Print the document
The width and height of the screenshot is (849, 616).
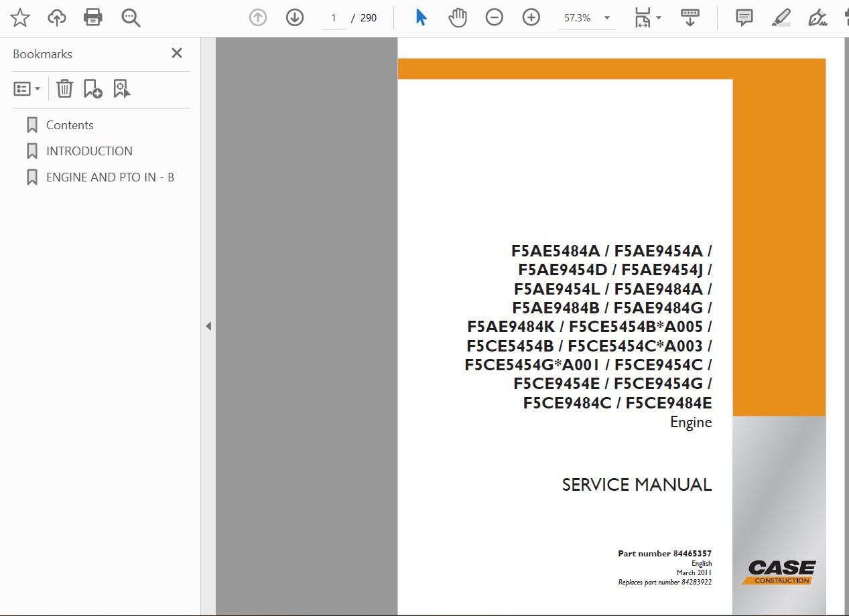(93, 18)
